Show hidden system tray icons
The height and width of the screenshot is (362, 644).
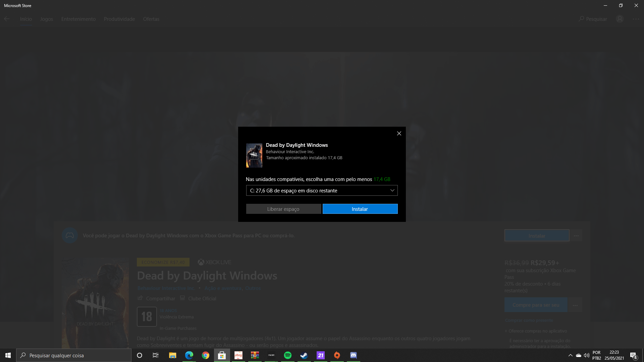click(570, 355)
